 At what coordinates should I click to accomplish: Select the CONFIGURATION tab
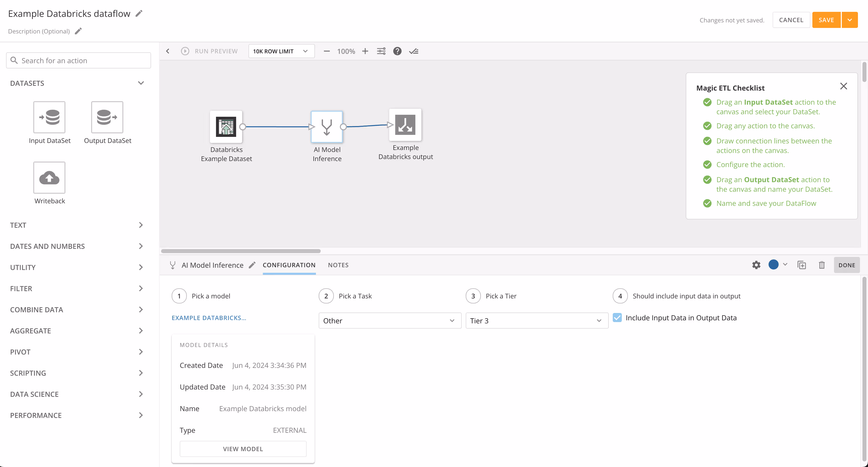pyautogui.click(x=289, y=265)
